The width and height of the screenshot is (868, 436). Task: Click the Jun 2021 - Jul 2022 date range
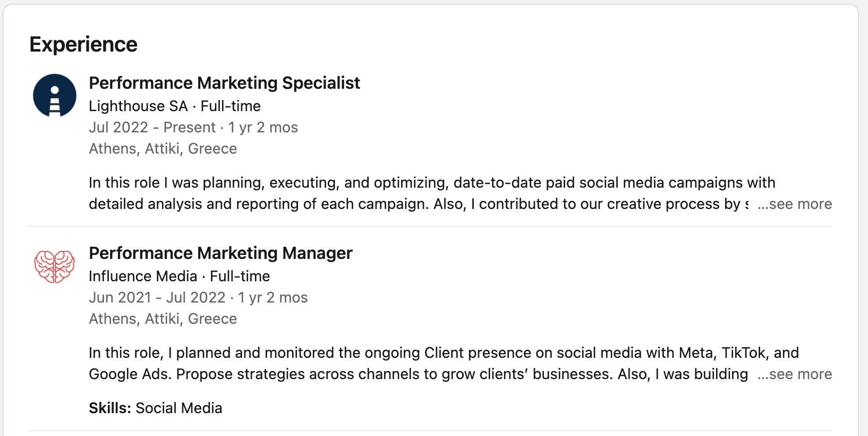(x=157, y=298)
